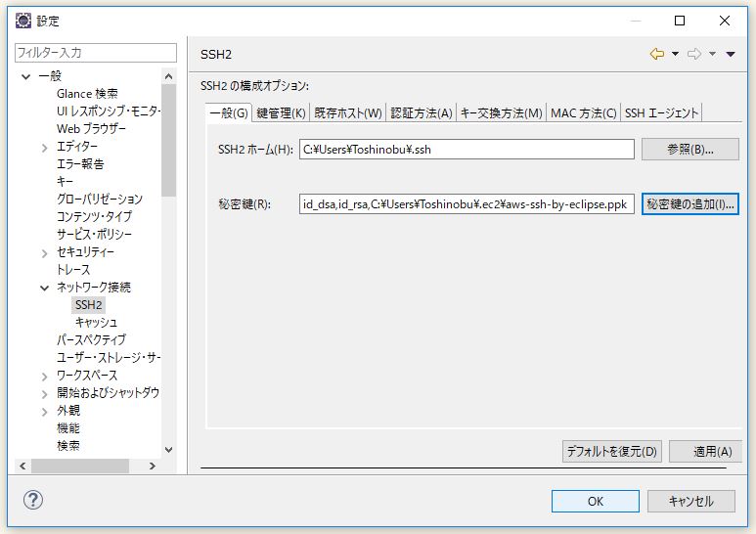Open the back history dropdown arrow
The image size is (756, 534).
point(675,54)
